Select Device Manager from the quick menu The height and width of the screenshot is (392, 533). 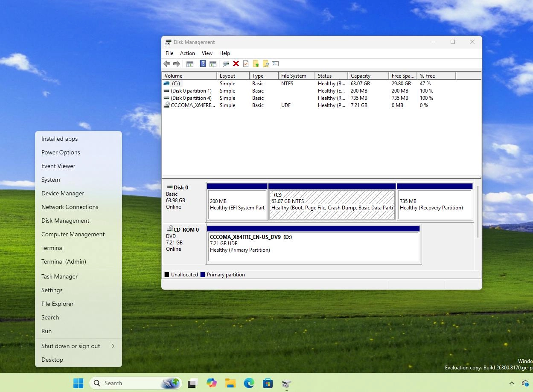click(62, 193)
